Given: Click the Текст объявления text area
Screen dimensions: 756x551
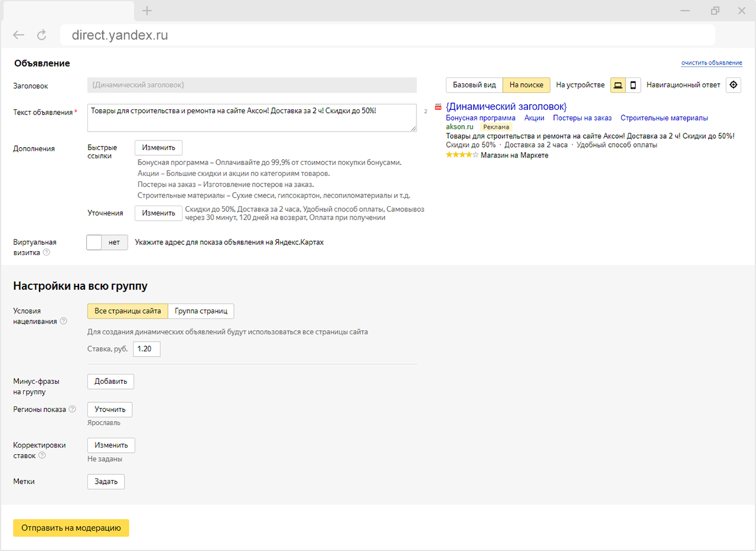Looking at the screenshot, I should pyautogui.click(x=252, y=118).
